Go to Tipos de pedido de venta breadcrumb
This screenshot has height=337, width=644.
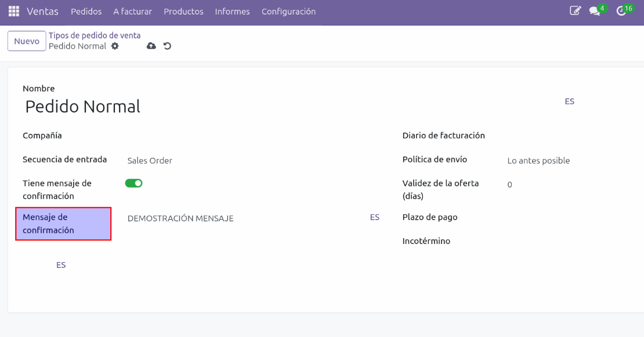point(95,35)
